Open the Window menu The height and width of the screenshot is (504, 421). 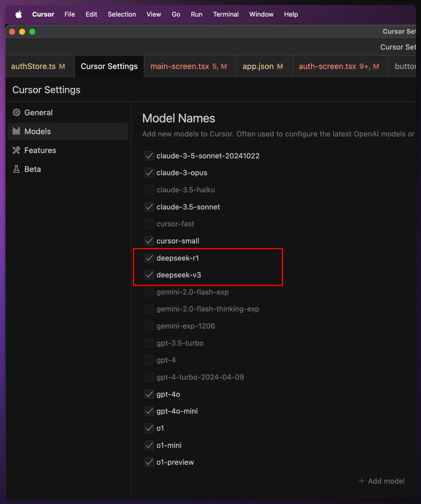pyautogui.click(x=261, y=14)
